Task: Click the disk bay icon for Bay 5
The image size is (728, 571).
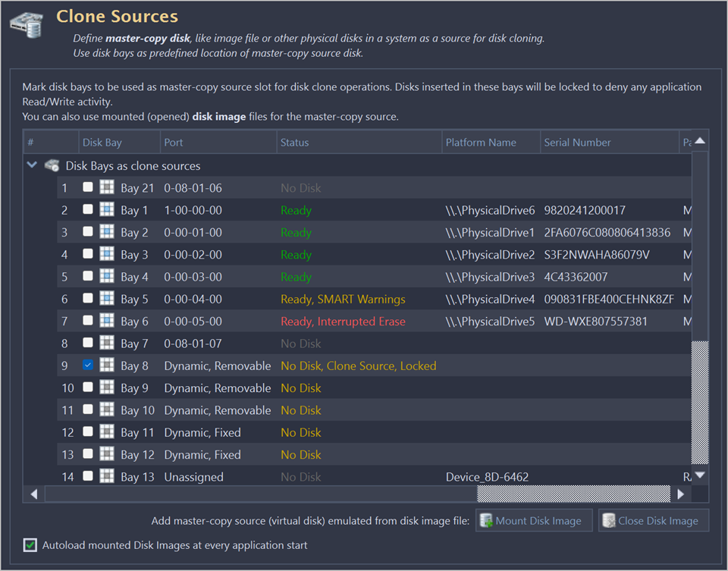Action: click(107, 299)
